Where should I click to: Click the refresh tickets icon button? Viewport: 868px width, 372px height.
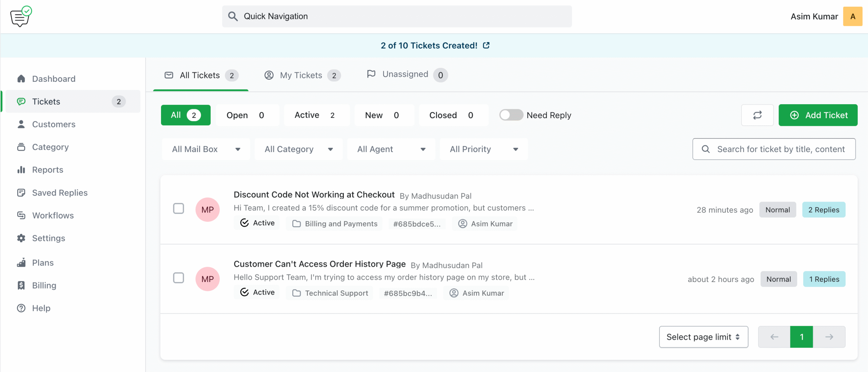(x=757, y=115)
